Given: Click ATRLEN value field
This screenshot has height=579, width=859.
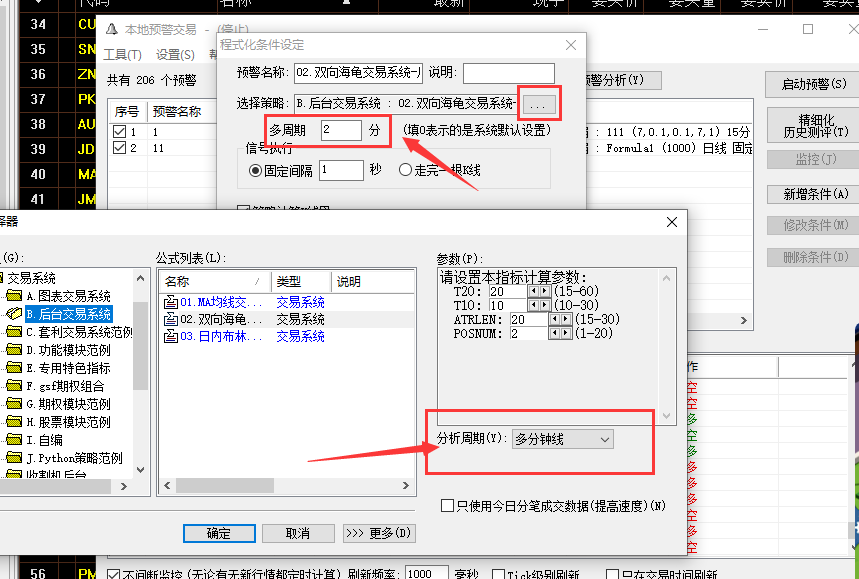Looking at the screenshot, I should point(529,319).
